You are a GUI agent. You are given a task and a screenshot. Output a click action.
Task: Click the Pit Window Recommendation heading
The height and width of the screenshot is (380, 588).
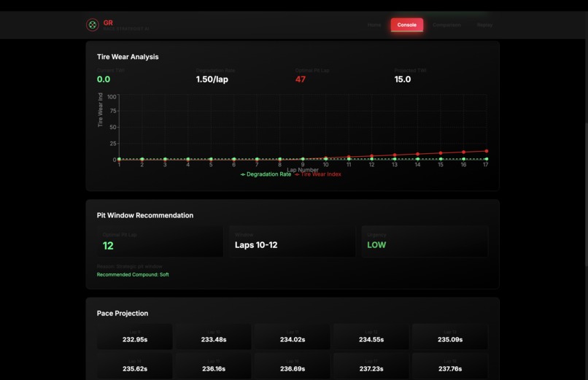pyautogui.click(x=145, y=215)
